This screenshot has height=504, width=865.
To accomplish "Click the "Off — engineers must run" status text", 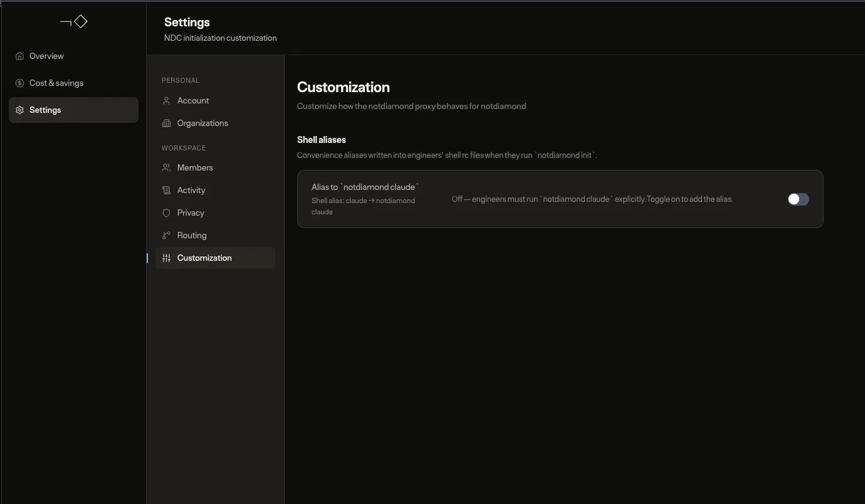I will (x=592, y=199).
